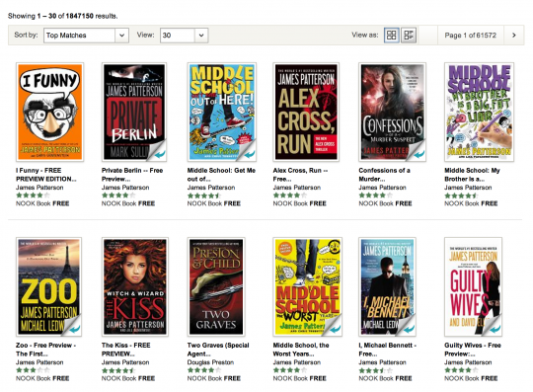Open Middle School Get Me Out of Here cover

[x=222, y=112]
